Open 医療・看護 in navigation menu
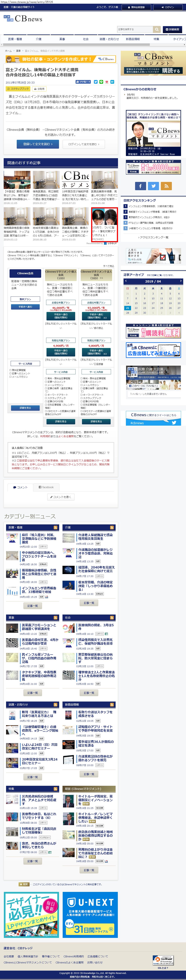Screen dimensions: 186x980 pyautogui.click(x=15, y=39)
